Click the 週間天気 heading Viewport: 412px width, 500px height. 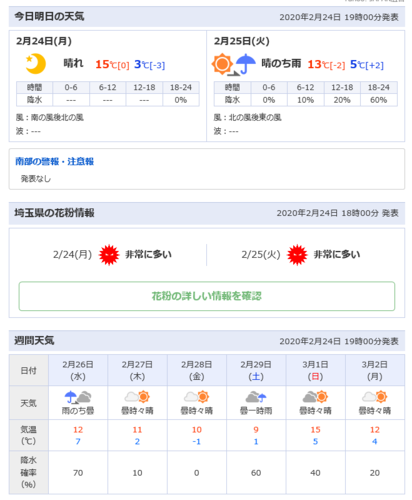click(34, 340)
